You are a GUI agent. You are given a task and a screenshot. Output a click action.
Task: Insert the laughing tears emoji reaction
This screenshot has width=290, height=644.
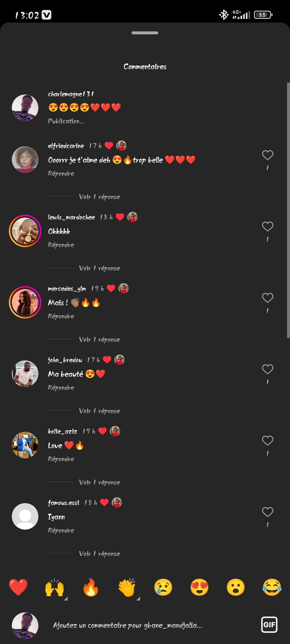click(x=272, y=587)
